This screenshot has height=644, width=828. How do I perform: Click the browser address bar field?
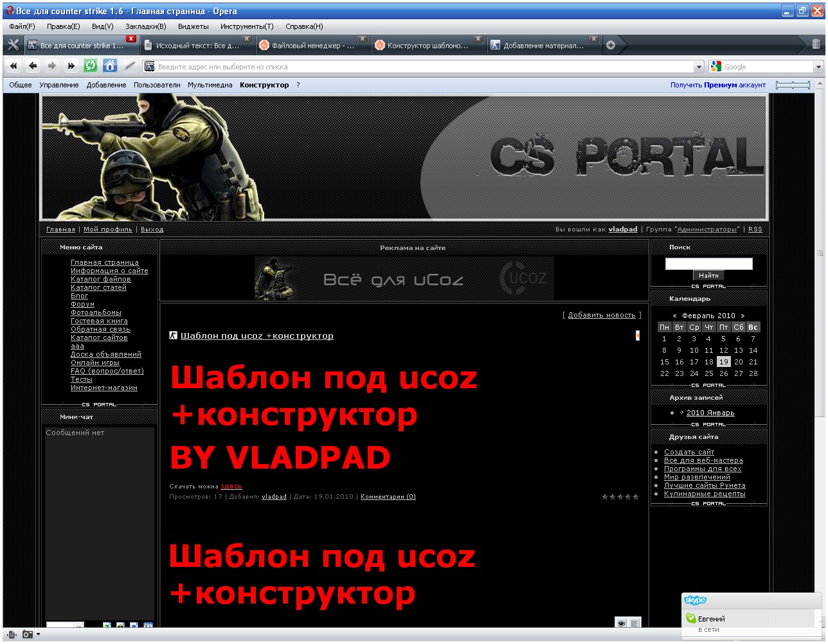click(424, 67)
